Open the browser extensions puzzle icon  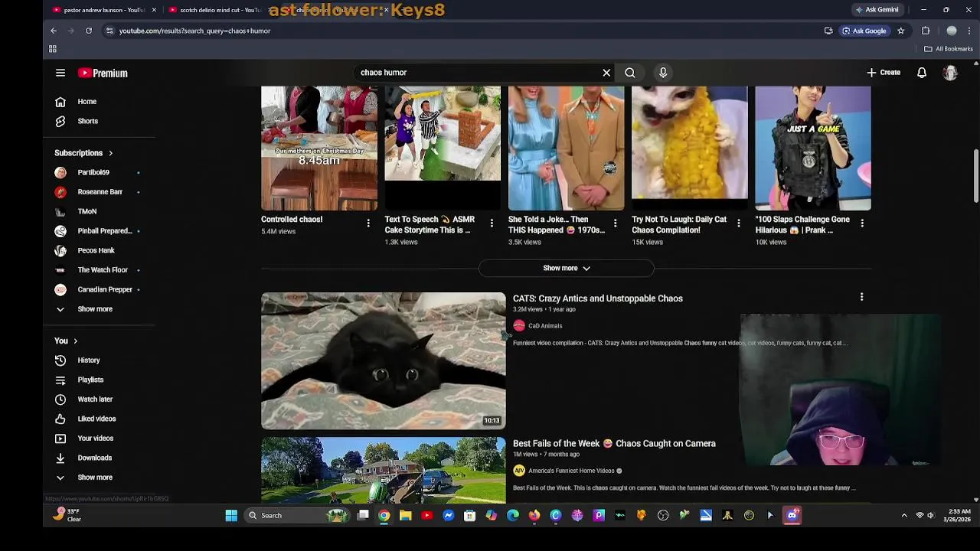pos(926,31)
